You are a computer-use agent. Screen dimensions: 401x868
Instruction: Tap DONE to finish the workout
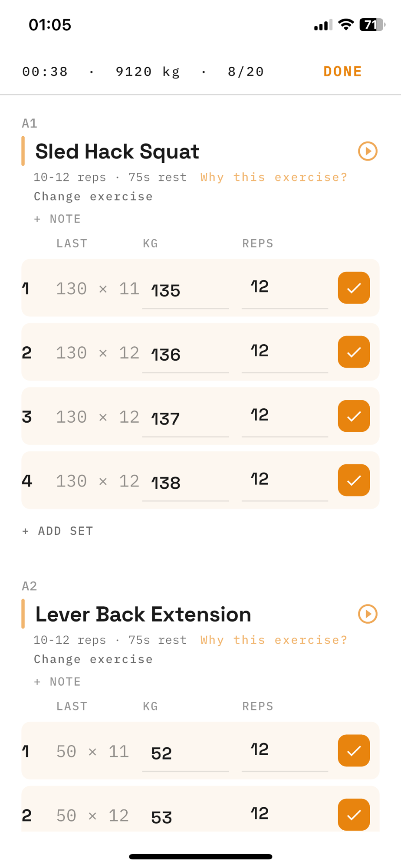tap(342, 71)
